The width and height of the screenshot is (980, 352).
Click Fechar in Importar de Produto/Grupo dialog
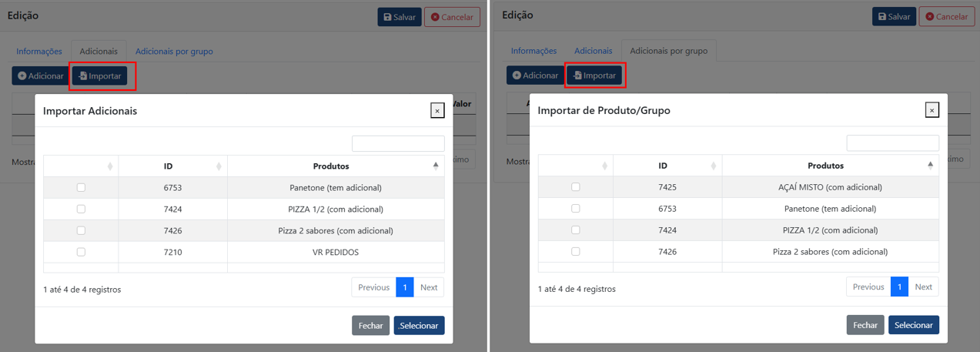pyautogui.click(x=865, y=325)
